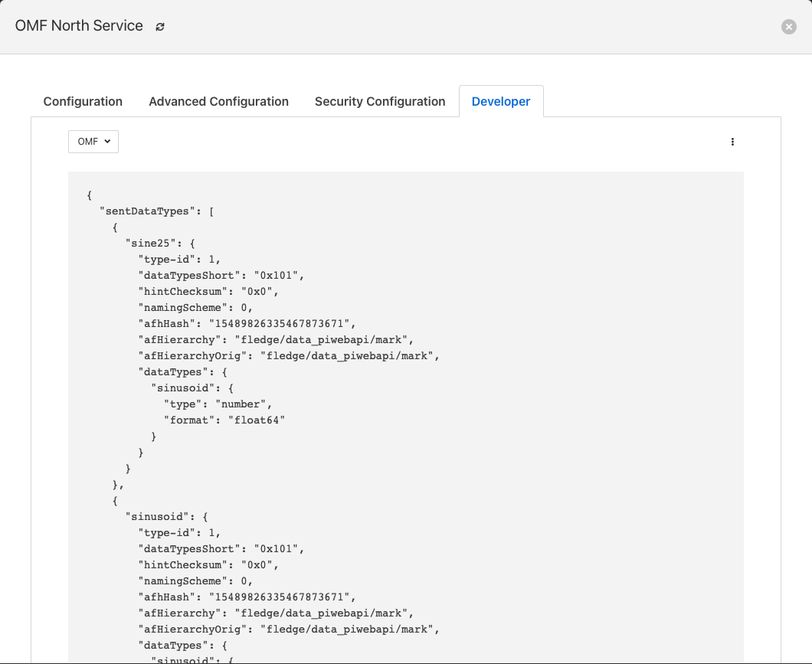Click "afHierarchyOrig" line in the sine25 block
The image size is (812, 664).
point(287,356)
